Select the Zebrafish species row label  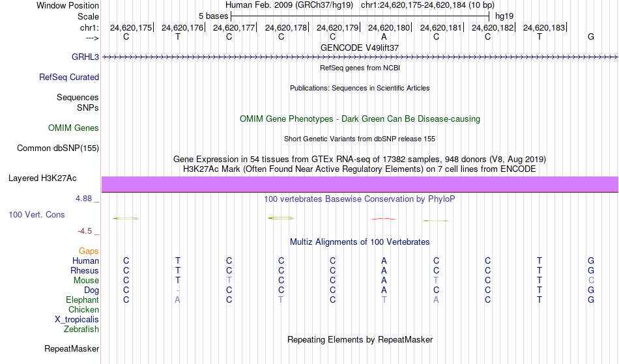point(81,329)
